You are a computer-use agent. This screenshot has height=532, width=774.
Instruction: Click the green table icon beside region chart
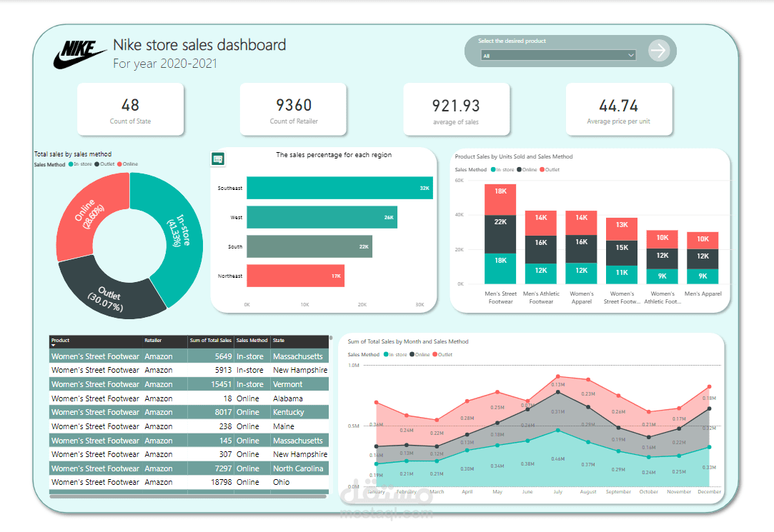click(218, 159)
